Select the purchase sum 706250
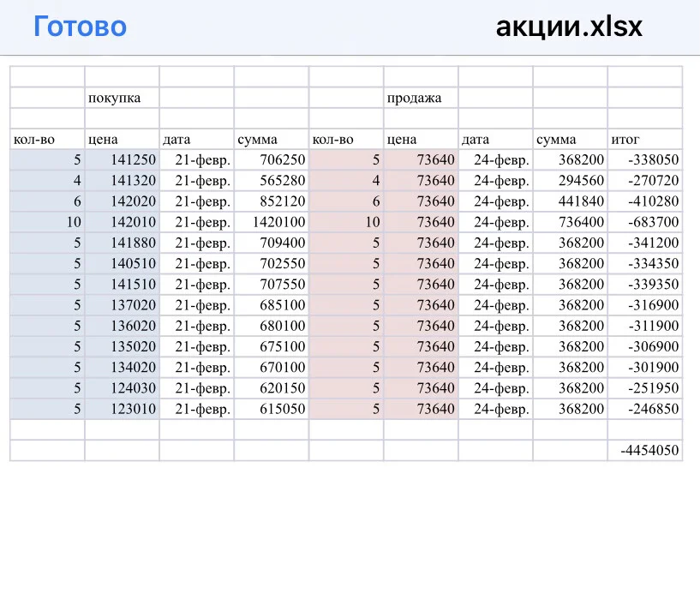Screen dimensions: 700x594 click(x=272, y=160)
